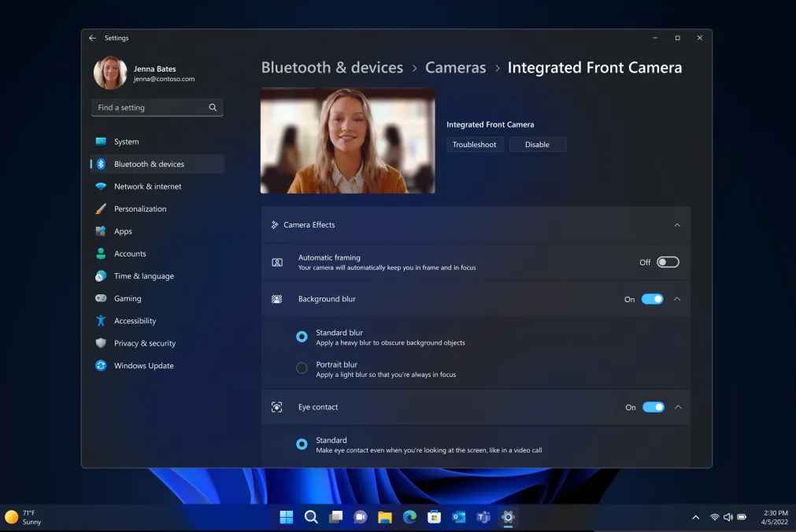Image resolution: width=796 pixels, height=532 pixels.
Task: Collapse the Camera Effects section
Action: coord(677,224)
